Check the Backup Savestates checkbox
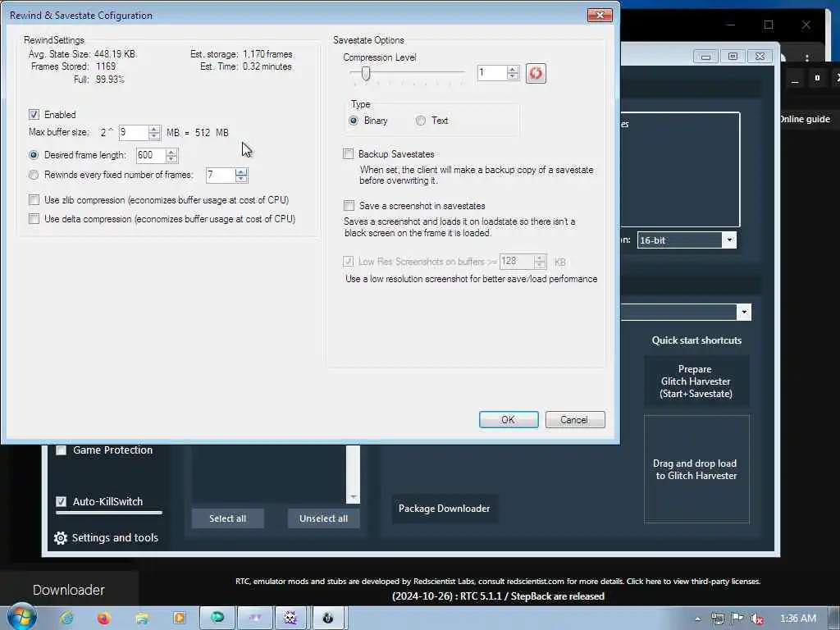The height and width of the screenshot is (630, 840). (348, 154)
